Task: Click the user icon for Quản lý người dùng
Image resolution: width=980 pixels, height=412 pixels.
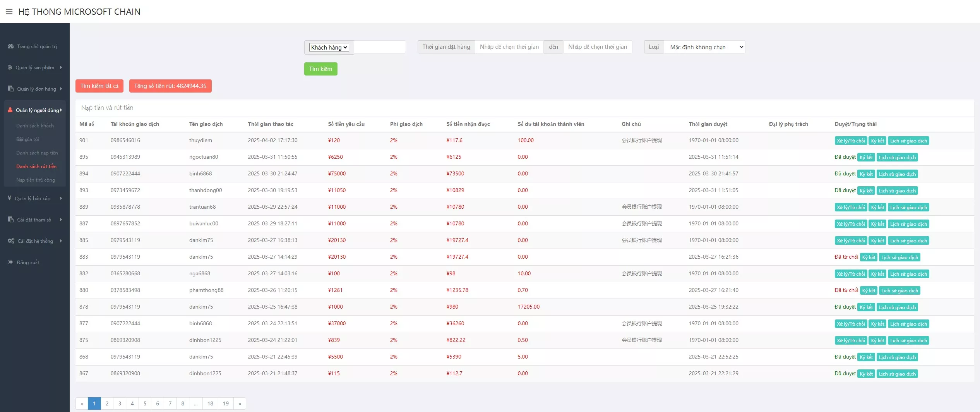Action: coord(10,110)
